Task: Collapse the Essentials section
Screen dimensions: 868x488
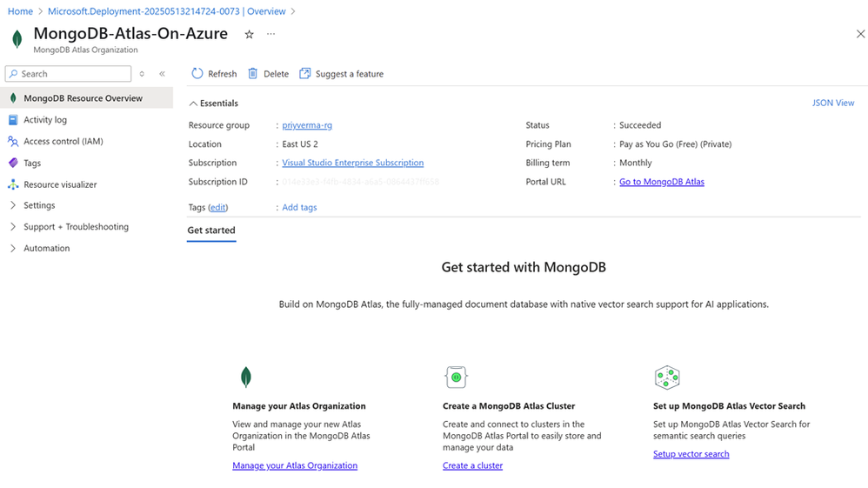Action: coord(193,104)
